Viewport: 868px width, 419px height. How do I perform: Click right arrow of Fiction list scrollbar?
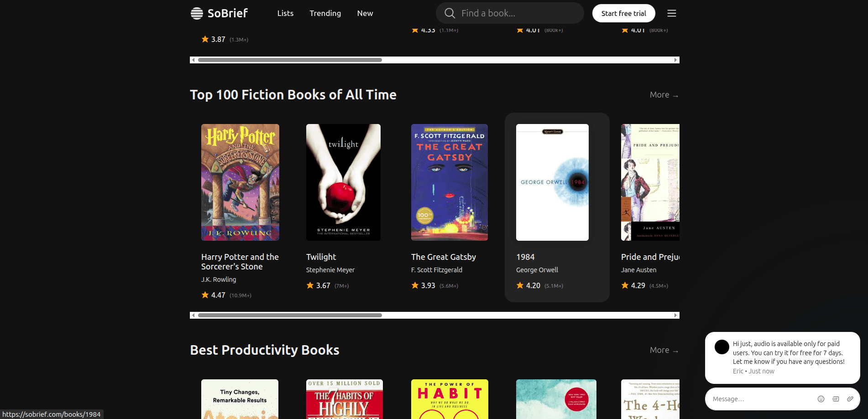(x=676, y=315)
